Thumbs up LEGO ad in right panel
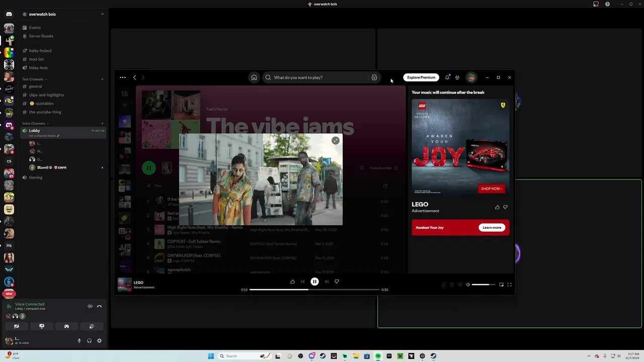The width and height of the screenshot is (644, 362). 497,207
